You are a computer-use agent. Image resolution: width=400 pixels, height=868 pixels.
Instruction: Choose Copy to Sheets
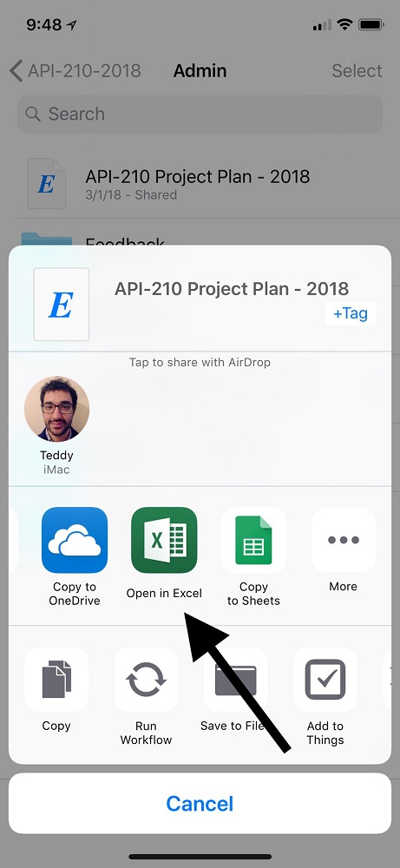click(253, 540)
